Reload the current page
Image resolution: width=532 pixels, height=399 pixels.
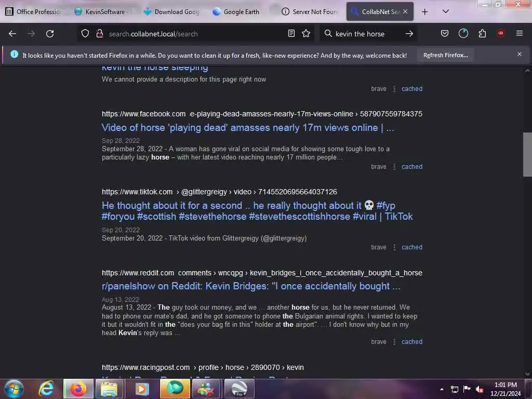tap(50, 34)
